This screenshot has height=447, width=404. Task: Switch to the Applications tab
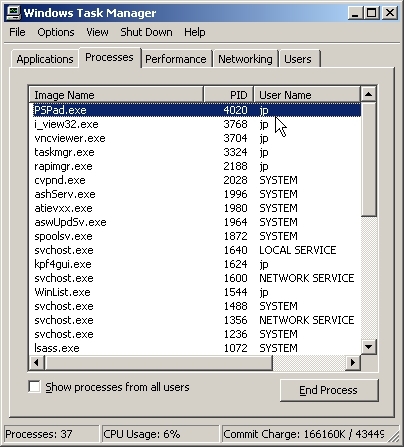pos(45,59)
